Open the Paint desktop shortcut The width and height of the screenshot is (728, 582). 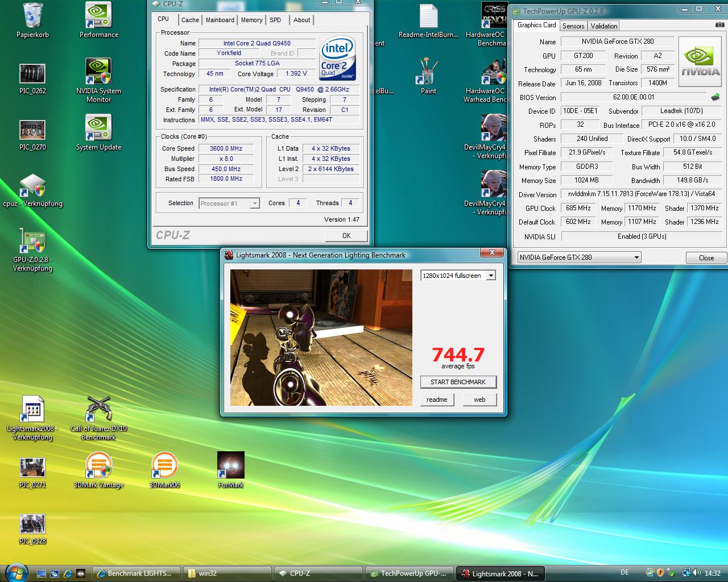click(x=428, y=72)
